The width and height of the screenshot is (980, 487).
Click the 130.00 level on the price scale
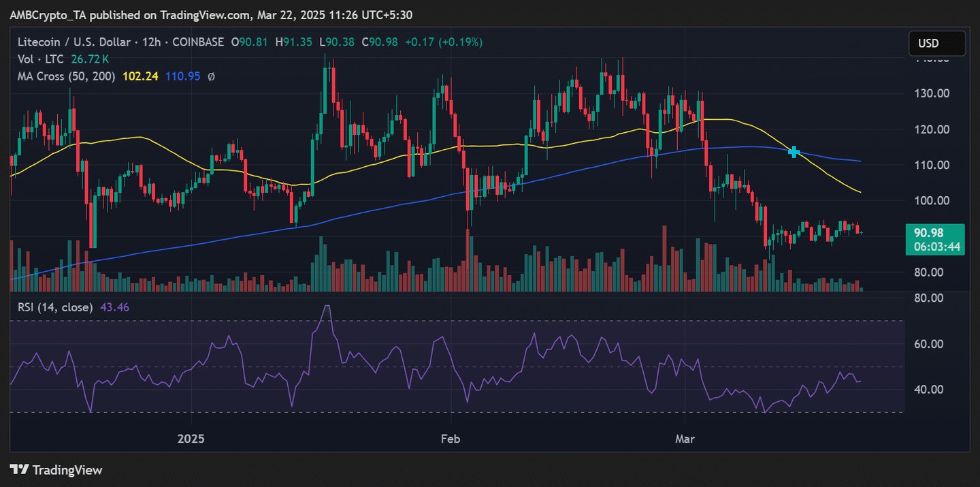click(933, 93)
